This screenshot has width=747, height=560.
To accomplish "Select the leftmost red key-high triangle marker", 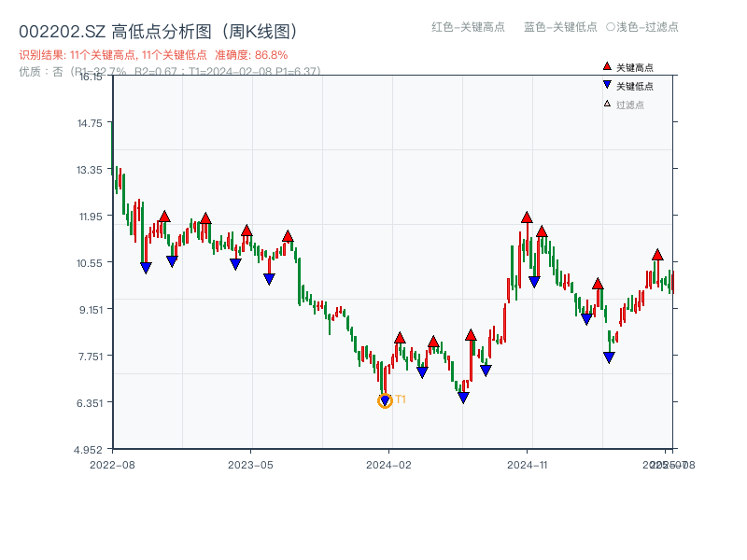I will click(x=164, y=217).
